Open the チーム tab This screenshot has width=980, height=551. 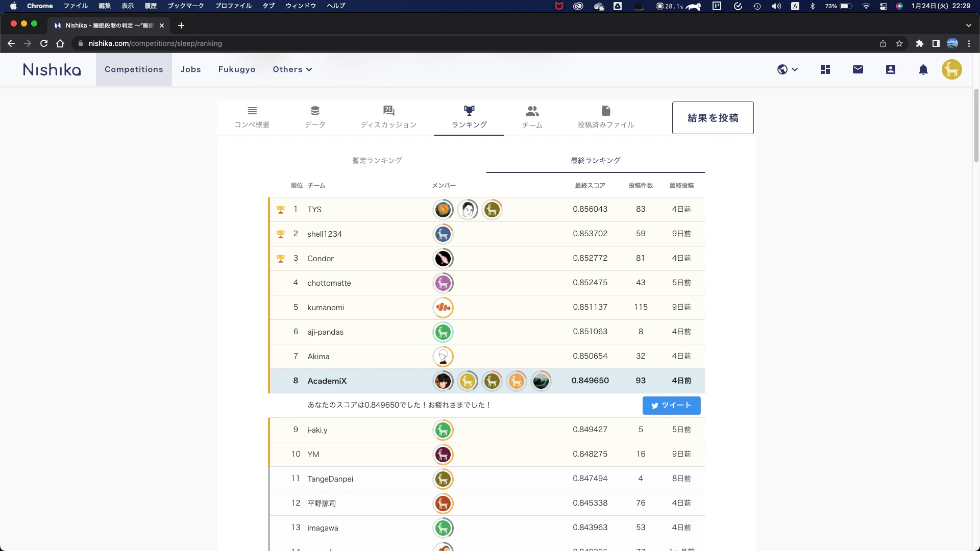(532, 117)
